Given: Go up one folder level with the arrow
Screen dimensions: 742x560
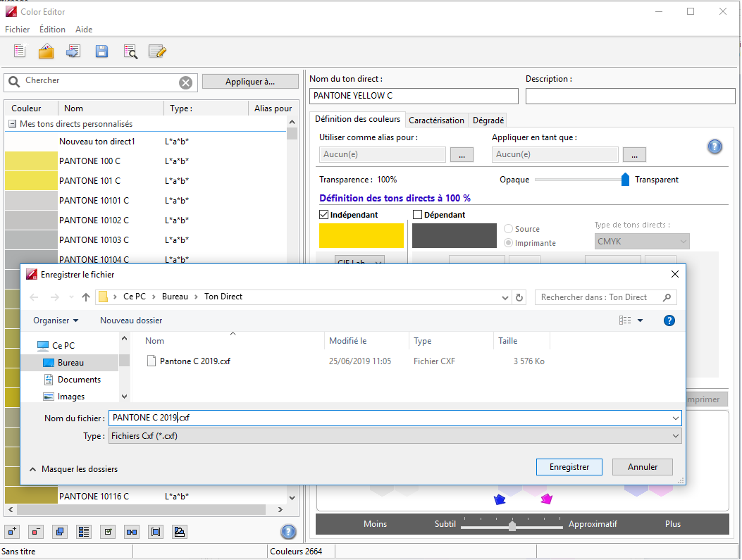Looking at the screenshot, I should coord(86,297).
